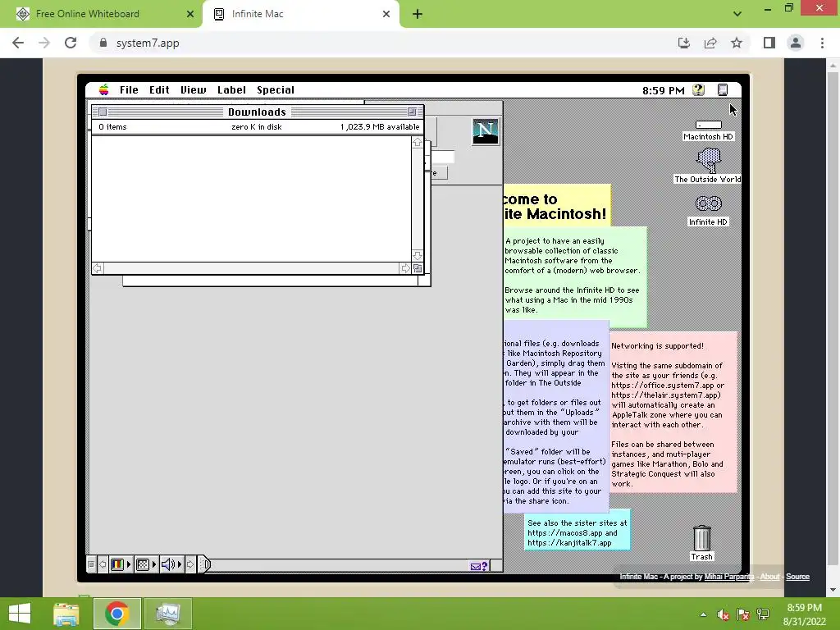This screenshot has height=630, width=840.
Task: Open Windows Start button
Action: [x=20, y=614]
